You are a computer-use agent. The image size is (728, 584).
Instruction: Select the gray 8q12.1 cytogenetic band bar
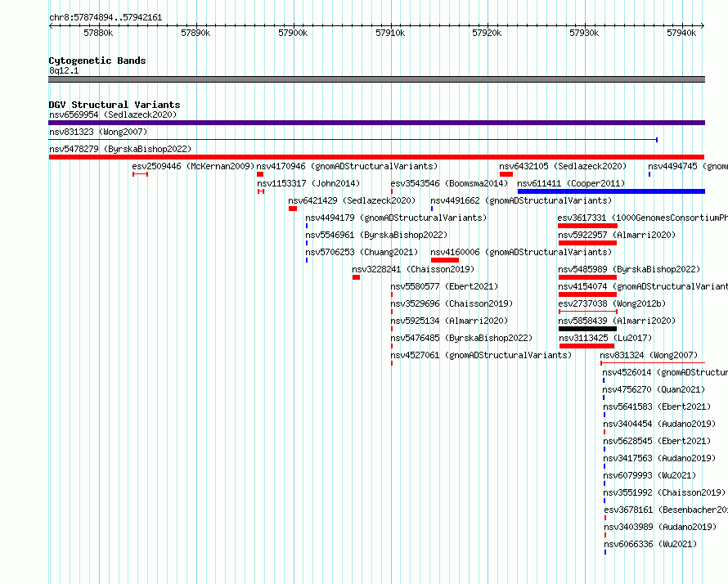tap(376, 79)
